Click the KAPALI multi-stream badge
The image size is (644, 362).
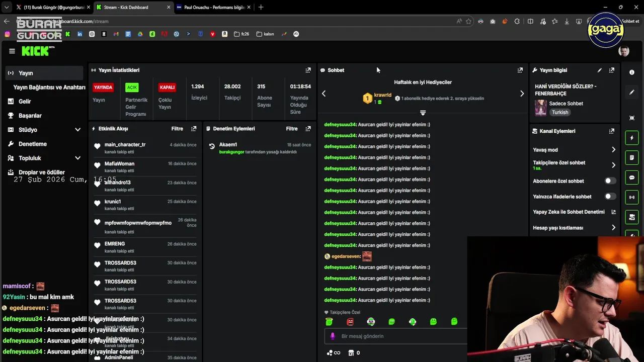(x=167, y=87)
